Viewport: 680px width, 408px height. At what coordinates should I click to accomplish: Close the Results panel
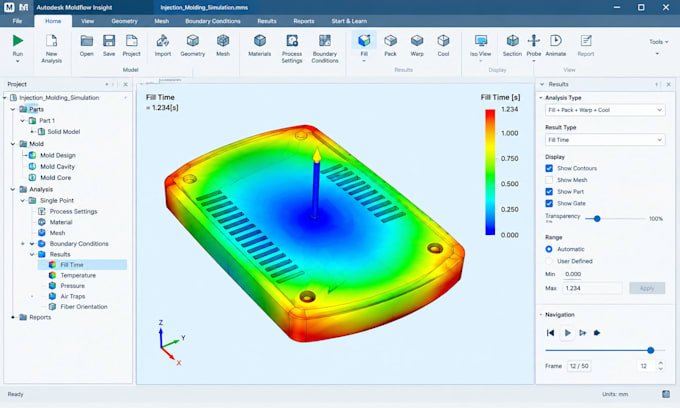coord(669,85)
